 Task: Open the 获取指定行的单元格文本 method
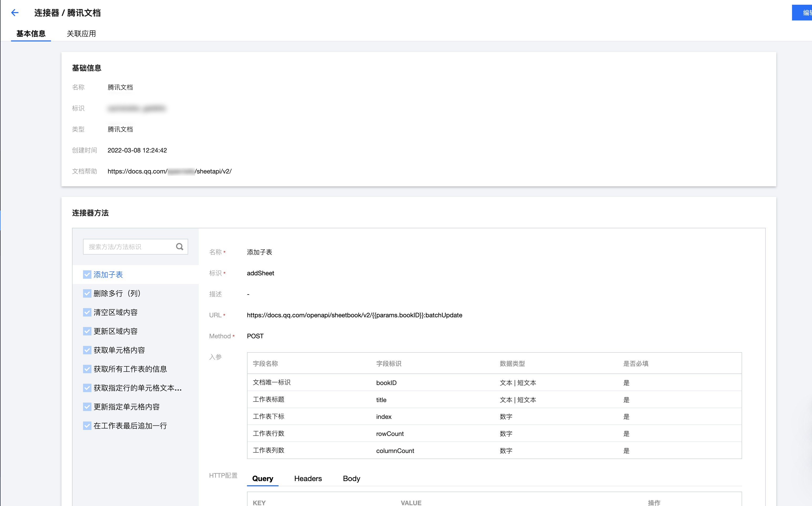pyautogui.click(x=137, y=388)
